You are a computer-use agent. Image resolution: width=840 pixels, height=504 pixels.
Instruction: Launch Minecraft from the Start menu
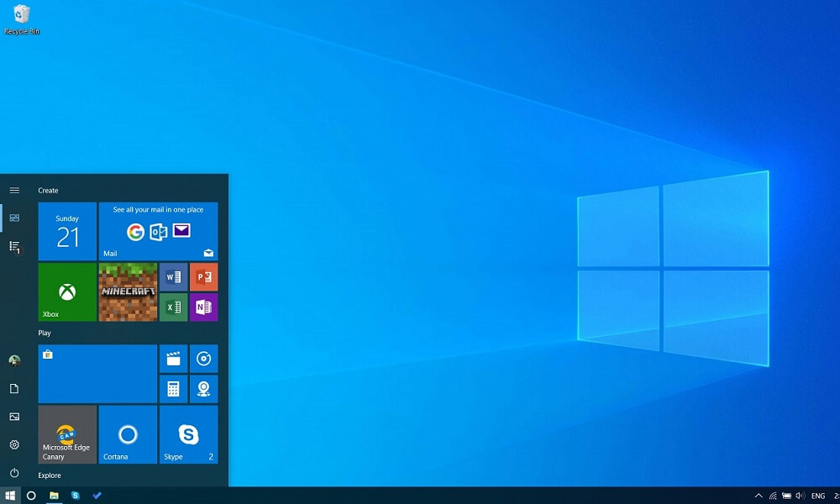(128, 291)
